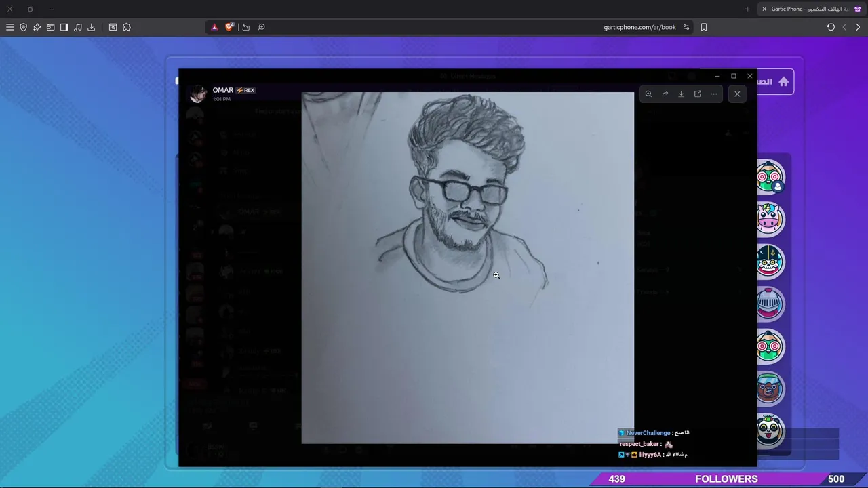Click the pencil portrait drawing image
The height and width of the screenshot is (488, 868).
[468, 268]
